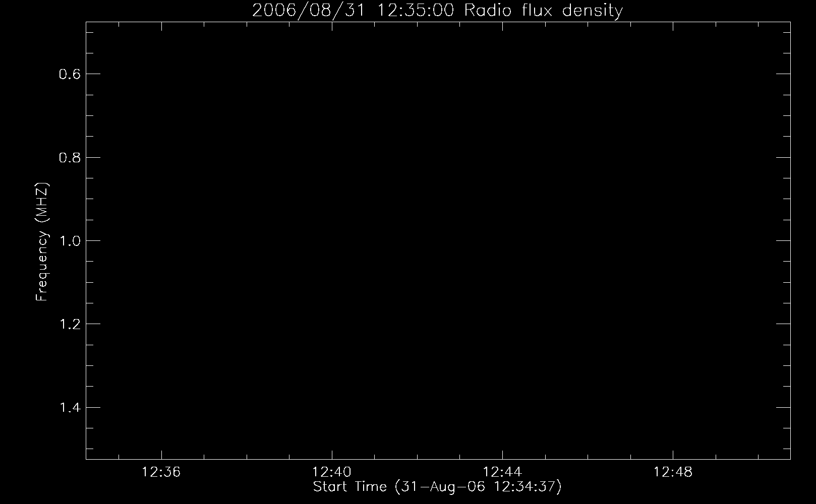Click the 12:36 time tick label
The image size is (816, 504).
pyautogui.click(x=161, y=472)
